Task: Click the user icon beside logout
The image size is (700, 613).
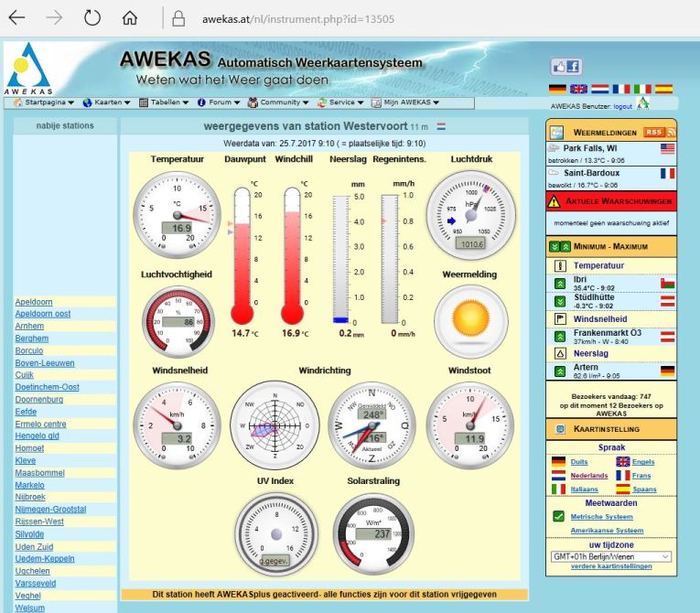Action: click(643, 103)
